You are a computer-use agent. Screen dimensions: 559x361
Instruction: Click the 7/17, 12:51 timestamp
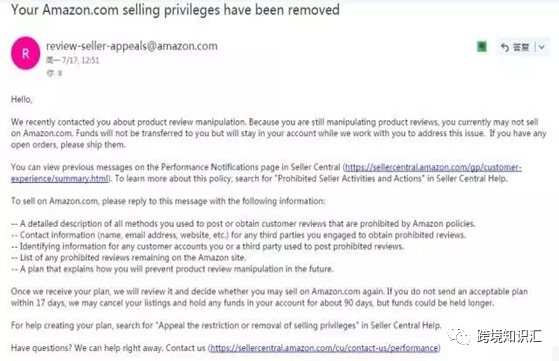80,60
